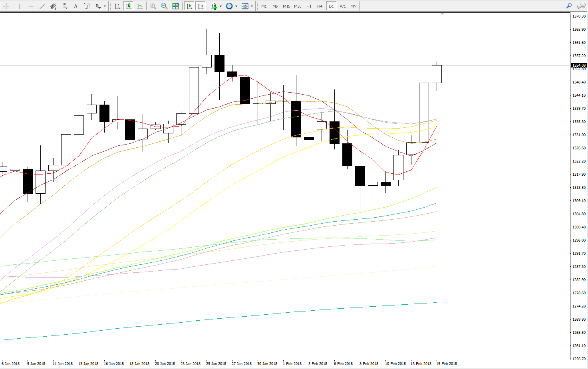Open the search magnifier

pos(569,6)
